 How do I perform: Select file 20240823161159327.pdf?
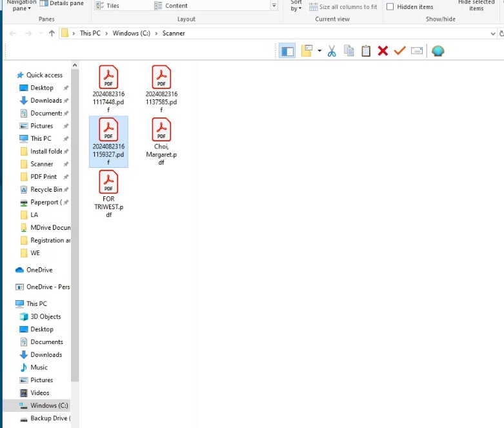tap(108, 141)
